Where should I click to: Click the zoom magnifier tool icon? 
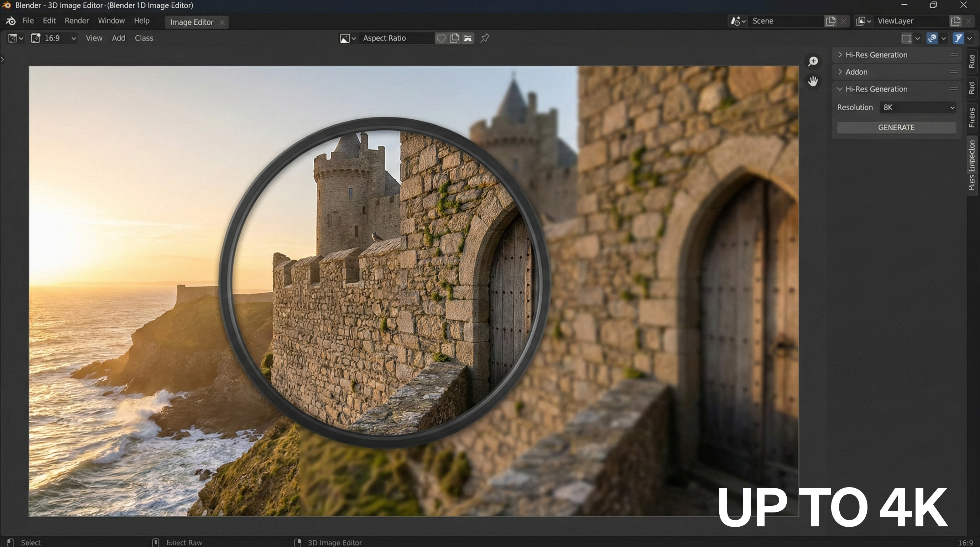813,61
